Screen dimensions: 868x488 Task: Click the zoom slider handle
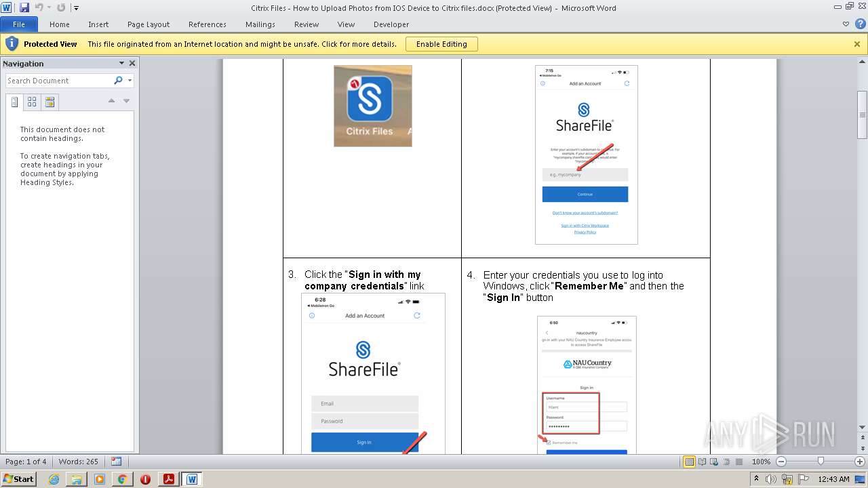pyautogui.click(x=821, y=462)
